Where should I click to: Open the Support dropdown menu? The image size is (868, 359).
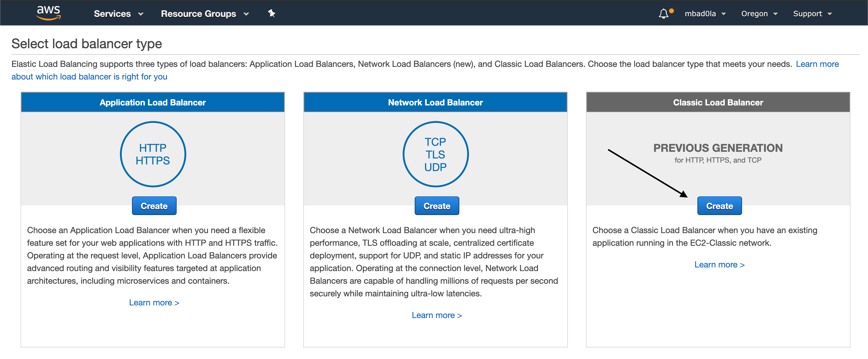click(x=813, y=14)
